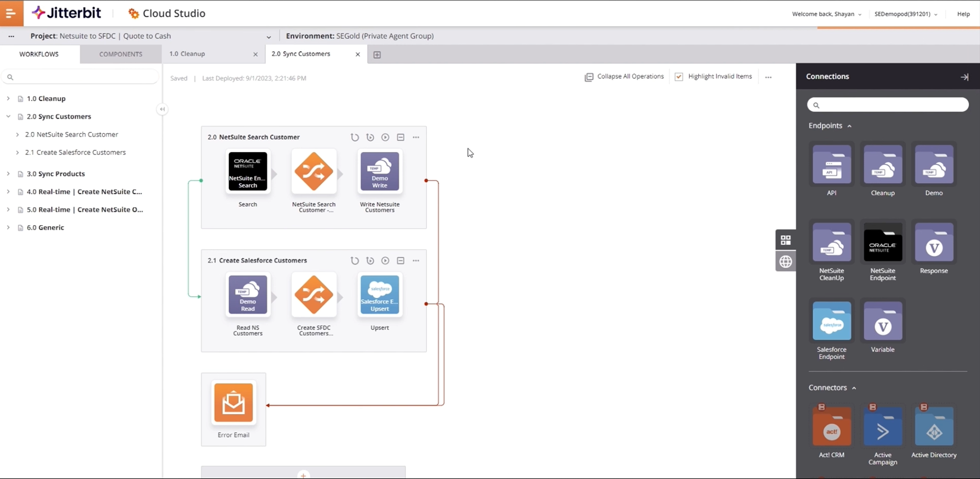Open the 1.0 Cleanup workflow tab
The height and width of the screenshot is (479, 980).
pos(187,54)
